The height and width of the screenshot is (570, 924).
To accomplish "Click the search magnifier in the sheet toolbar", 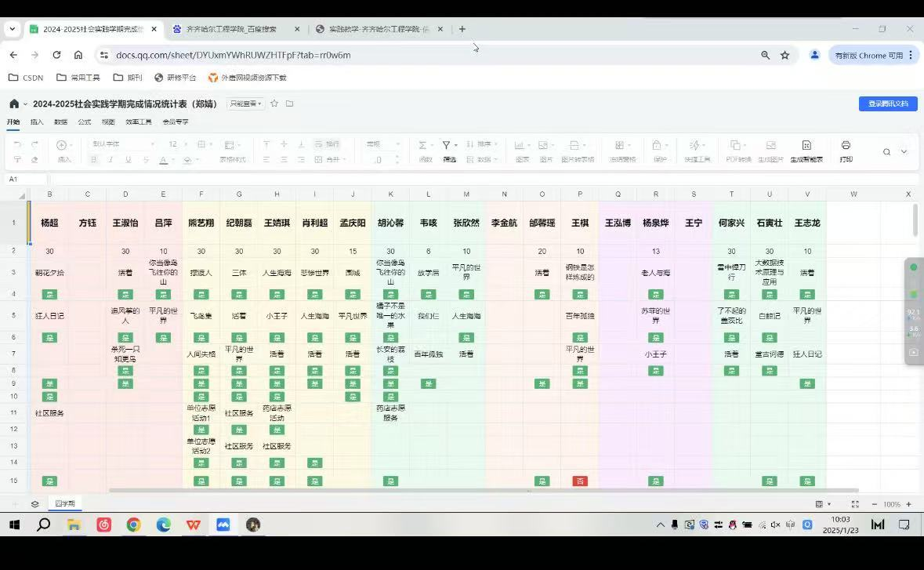I will 886,152.
